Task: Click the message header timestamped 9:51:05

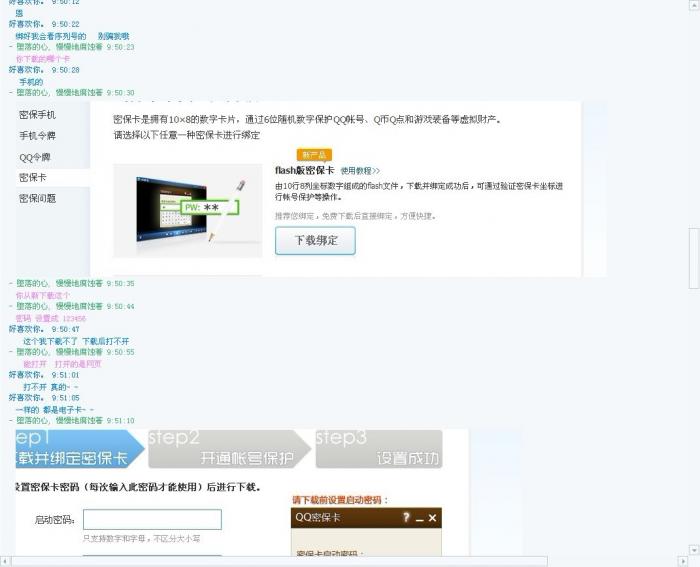Action: coord(44,398)
